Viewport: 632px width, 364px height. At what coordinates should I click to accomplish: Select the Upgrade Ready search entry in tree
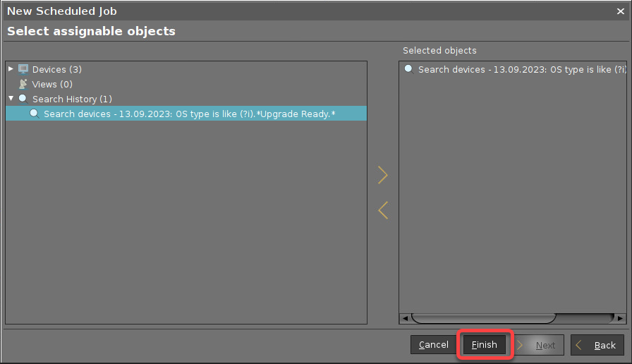point(189,114)
